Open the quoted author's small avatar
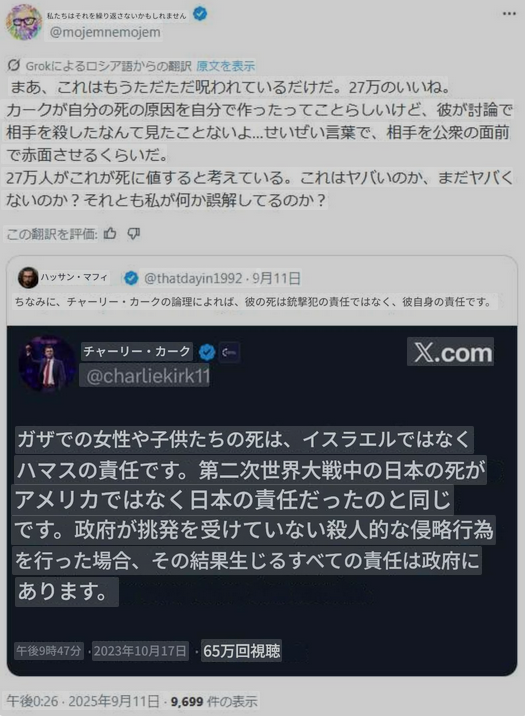525x716 pixels. click(x=28, y=278)
